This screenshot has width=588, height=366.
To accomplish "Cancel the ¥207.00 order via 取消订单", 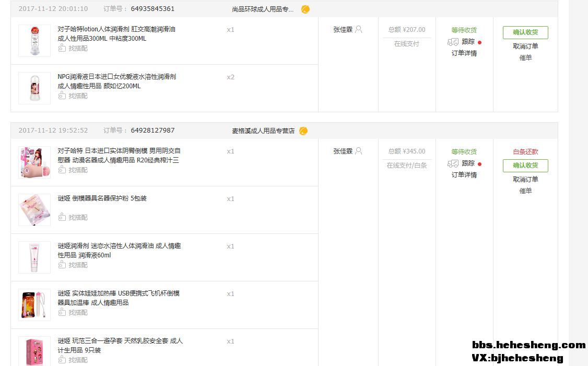I will [525, 46].
